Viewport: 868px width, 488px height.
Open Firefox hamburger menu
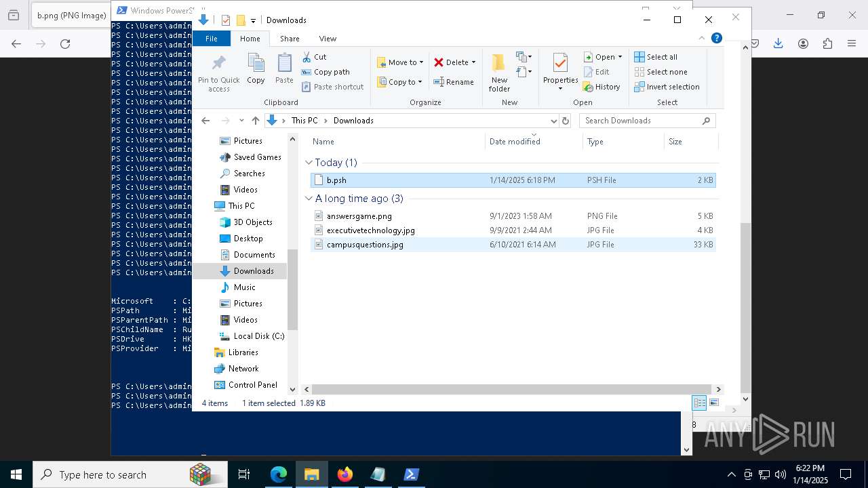click(852, 43)
